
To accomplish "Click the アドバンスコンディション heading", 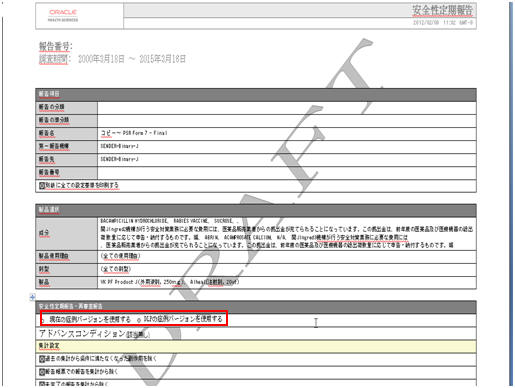I will [x=82, y=333].
